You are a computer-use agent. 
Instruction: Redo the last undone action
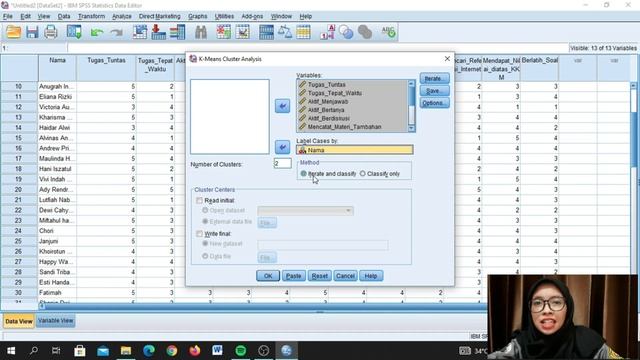coord(116,32)
